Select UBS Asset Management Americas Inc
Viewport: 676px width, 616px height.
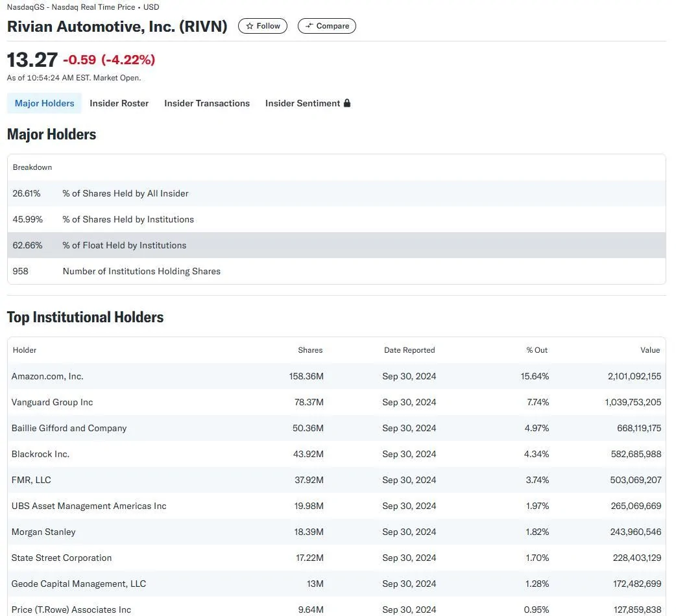pos(89,506)
